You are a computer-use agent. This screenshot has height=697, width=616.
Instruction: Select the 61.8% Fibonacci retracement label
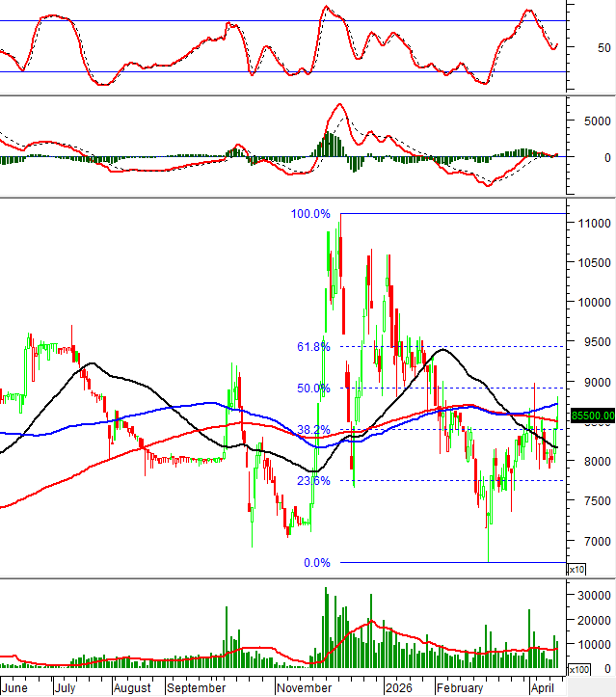[x=314, y=347]
